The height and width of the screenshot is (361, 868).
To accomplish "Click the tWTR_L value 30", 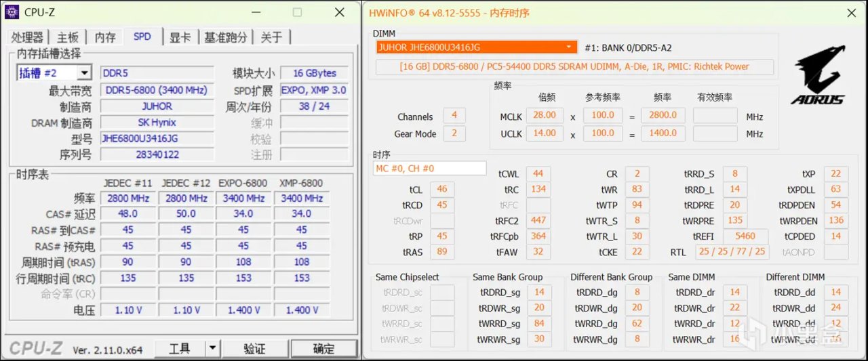I will [637, 236].
